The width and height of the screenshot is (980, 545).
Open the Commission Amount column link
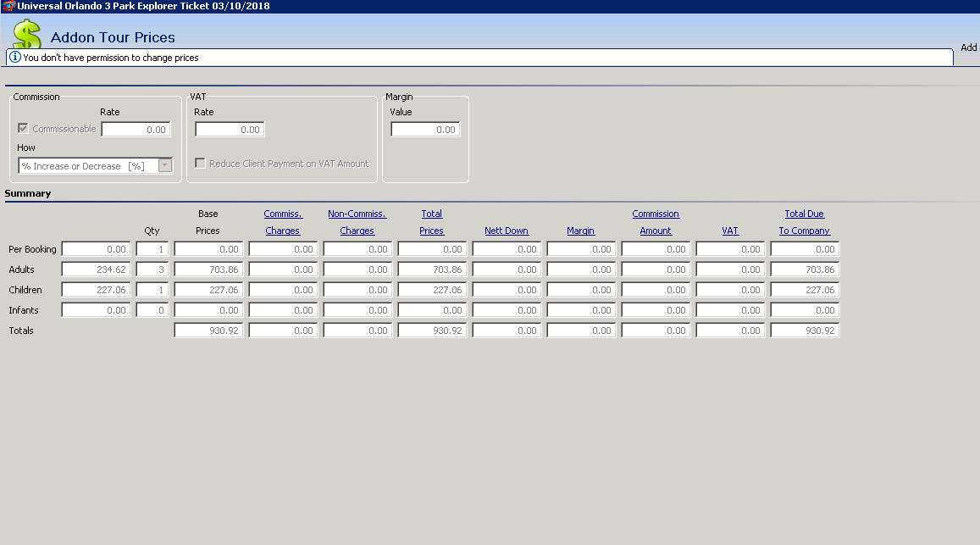(x=655, y=222)
